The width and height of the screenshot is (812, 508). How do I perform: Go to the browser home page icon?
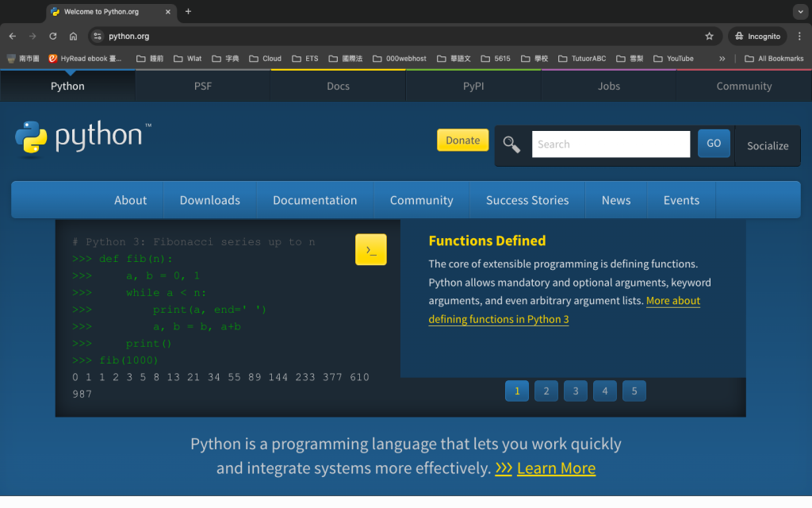[x=73, y=37]
